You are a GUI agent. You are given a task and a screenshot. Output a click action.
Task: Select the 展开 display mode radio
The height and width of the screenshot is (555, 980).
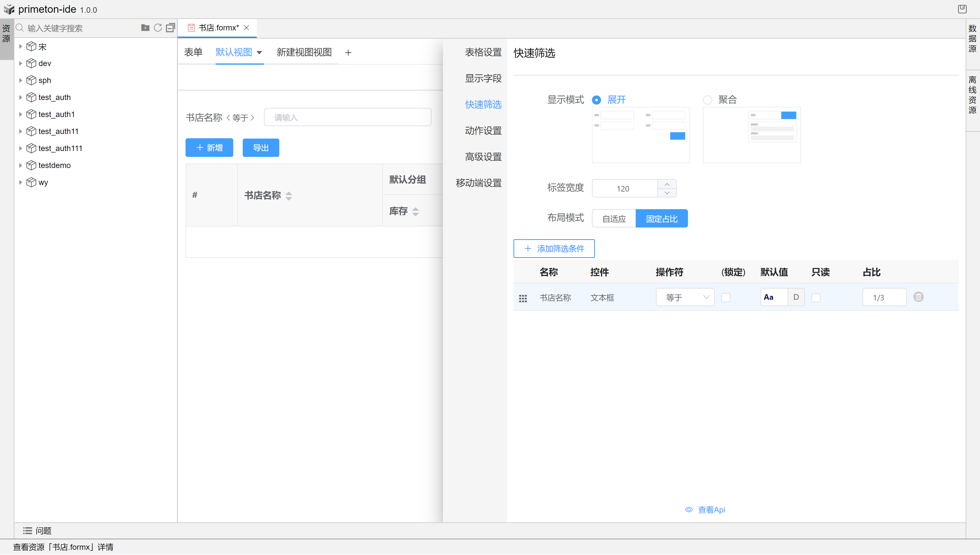[596, 100]
